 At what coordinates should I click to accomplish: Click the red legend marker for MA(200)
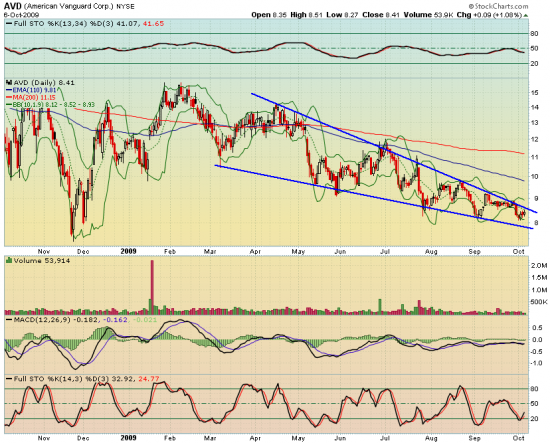coord(9,97)
